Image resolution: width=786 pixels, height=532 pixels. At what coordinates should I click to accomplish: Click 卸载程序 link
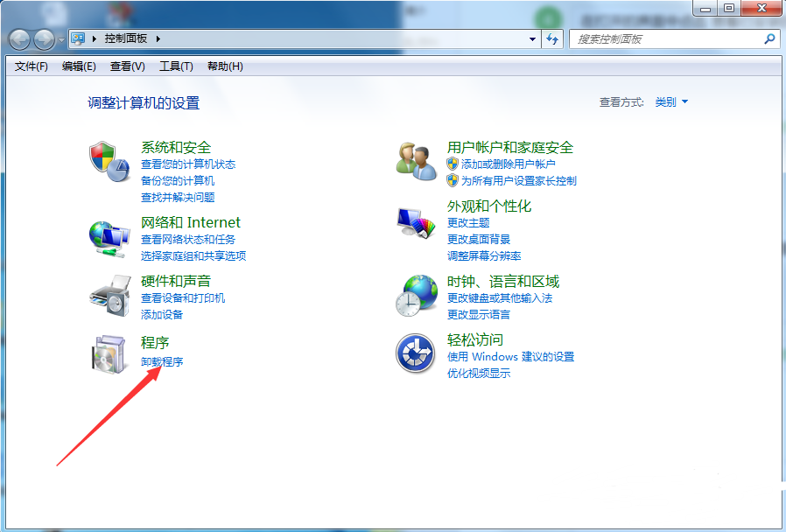[x=162, y=361]
